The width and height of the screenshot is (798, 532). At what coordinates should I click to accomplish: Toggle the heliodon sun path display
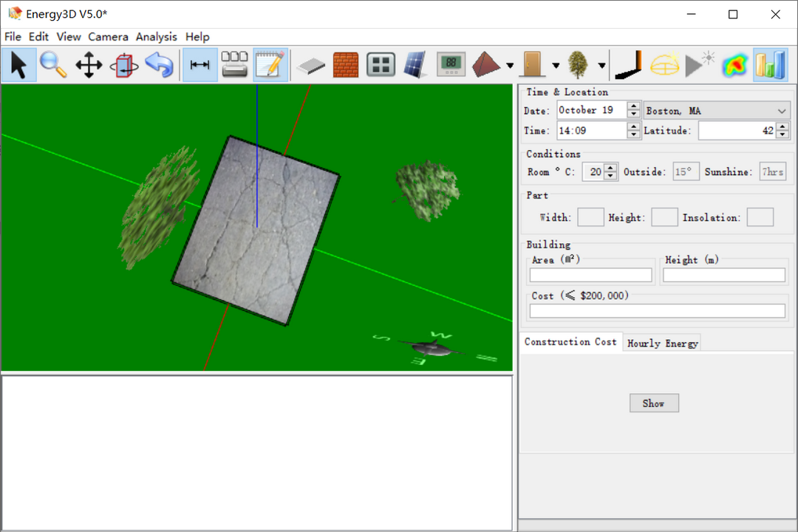click(x=664, y=65)
